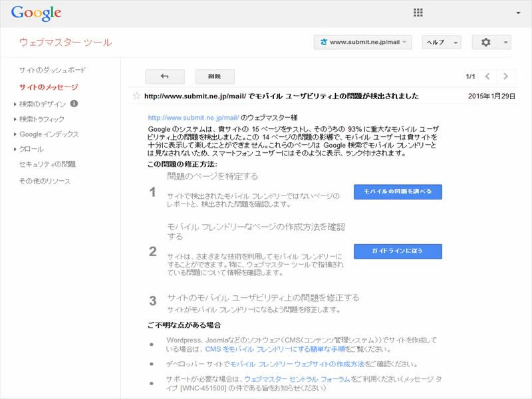Open the account dropdown arrow at top right
The width and height of the screenshot is (532, 399).
[x=518, y=13]
